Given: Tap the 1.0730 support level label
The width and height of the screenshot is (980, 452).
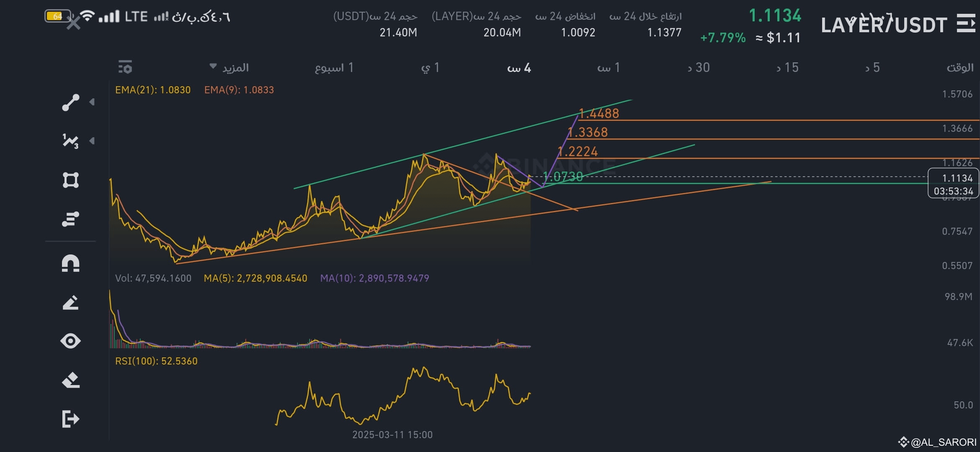Looking at the screenshot, I should coord(563,177).
